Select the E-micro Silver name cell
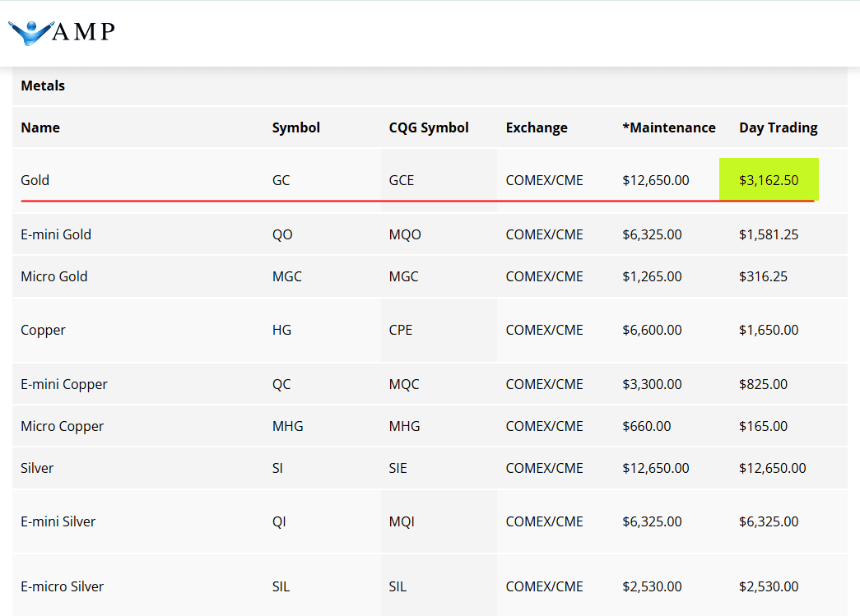 [x=63, y=587]
